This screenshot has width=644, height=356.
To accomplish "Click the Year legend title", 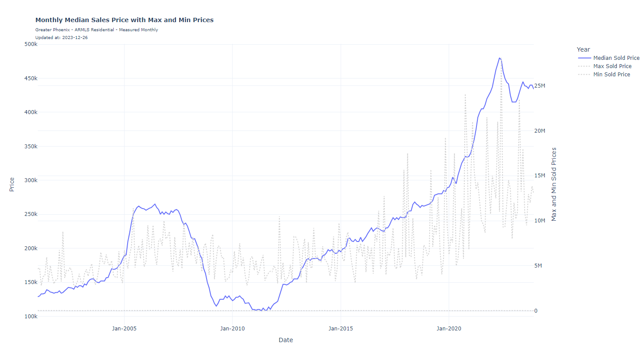I will 583,49.
